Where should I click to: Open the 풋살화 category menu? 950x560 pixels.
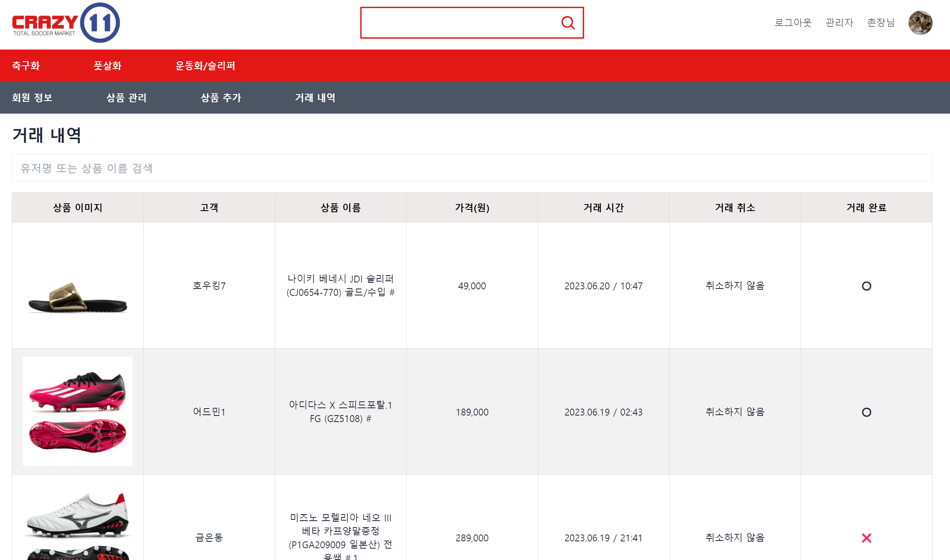coord(108,66)
